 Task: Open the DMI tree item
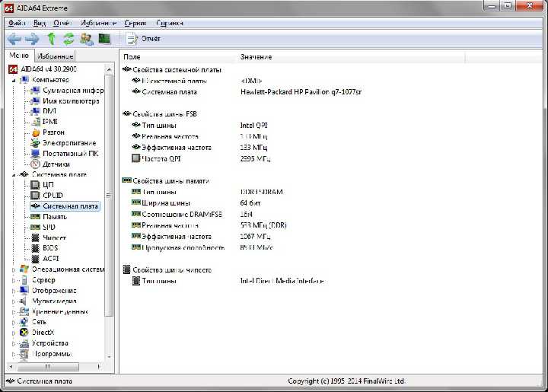click(x=49, y=111)
